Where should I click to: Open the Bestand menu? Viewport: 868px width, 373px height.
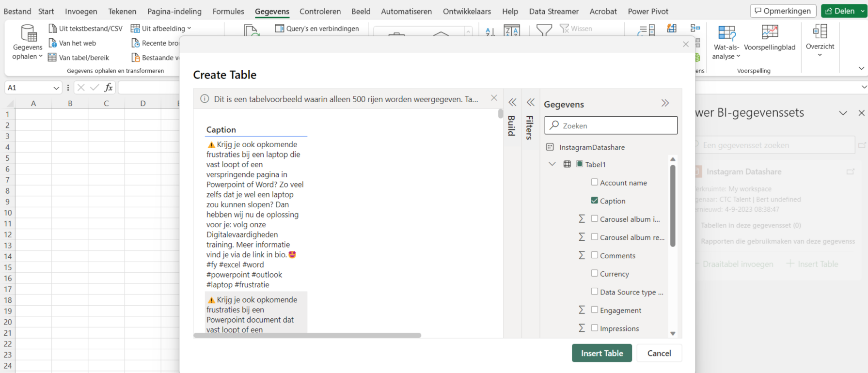pos(17,11)
